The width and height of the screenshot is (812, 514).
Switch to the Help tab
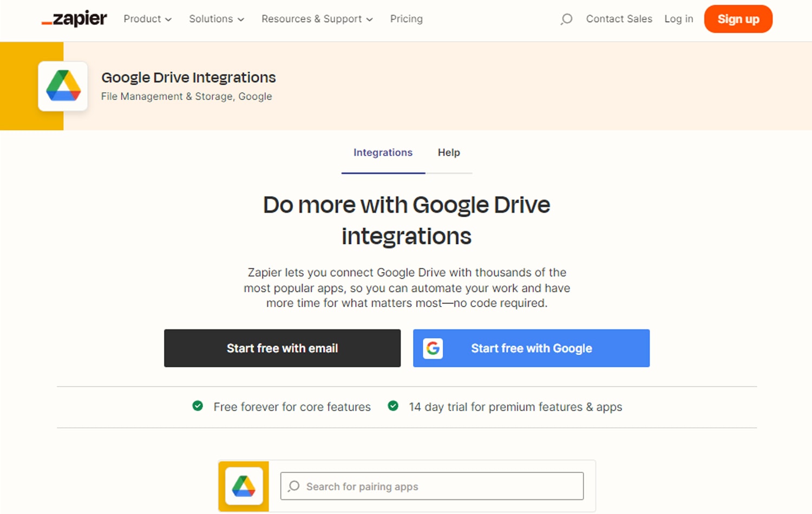click(x=449, y=153)
